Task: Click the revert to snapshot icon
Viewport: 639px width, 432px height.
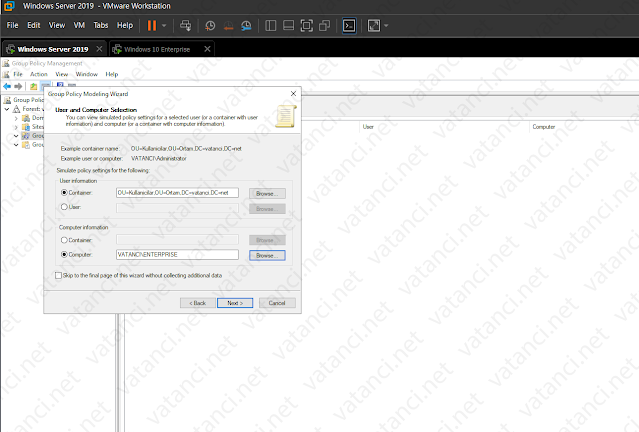Action: coord(228,26)
